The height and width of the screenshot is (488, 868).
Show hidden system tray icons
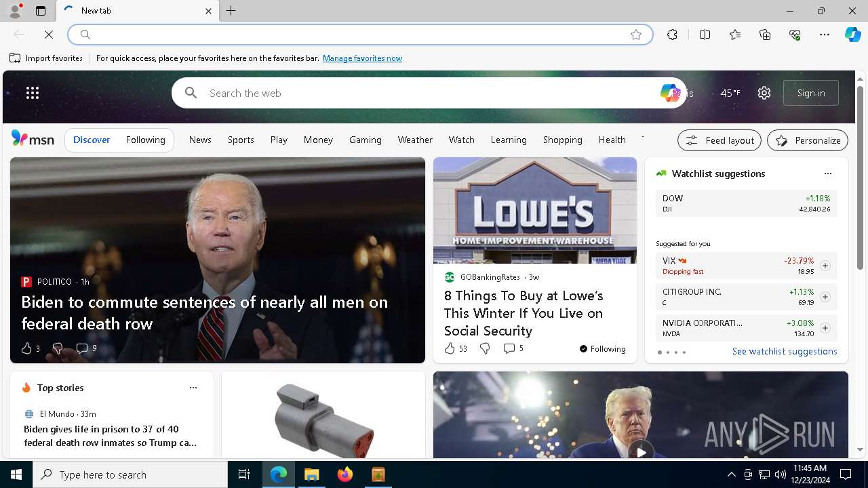point(731,474)
